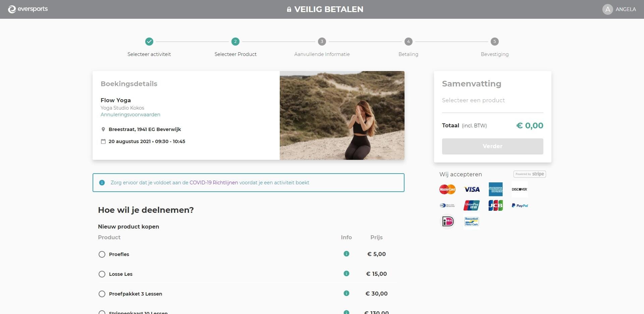The image size is (644, 314).
Task: Click the Prijs column header
Action: [377, 237]
